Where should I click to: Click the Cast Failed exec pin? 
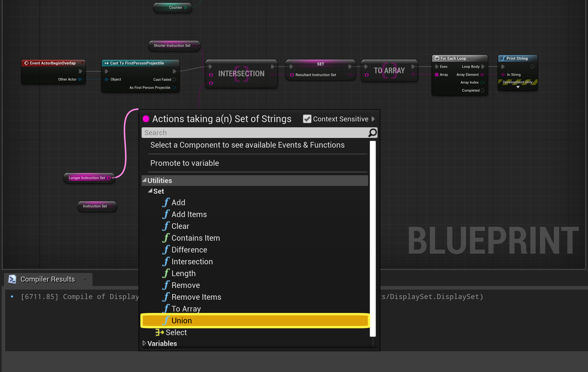[x=174, y=79]
